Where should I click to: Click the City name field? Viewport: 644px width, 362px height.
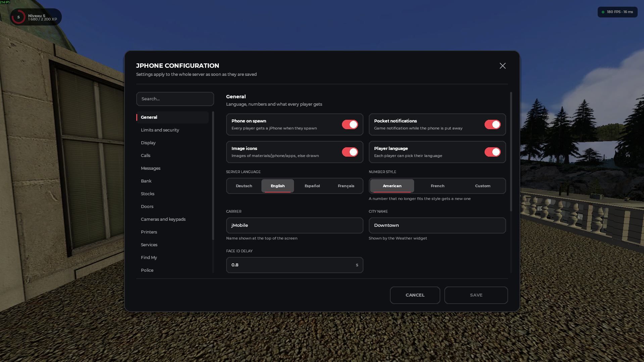(x=437, y=225)
